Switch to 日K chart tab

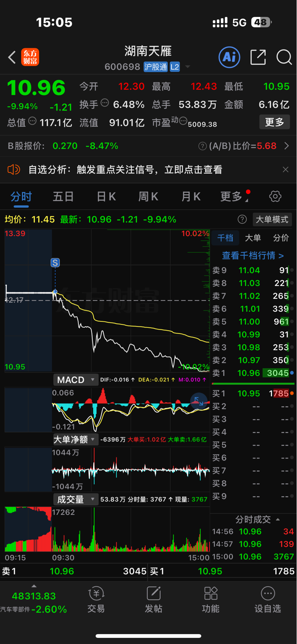(106, 196)
